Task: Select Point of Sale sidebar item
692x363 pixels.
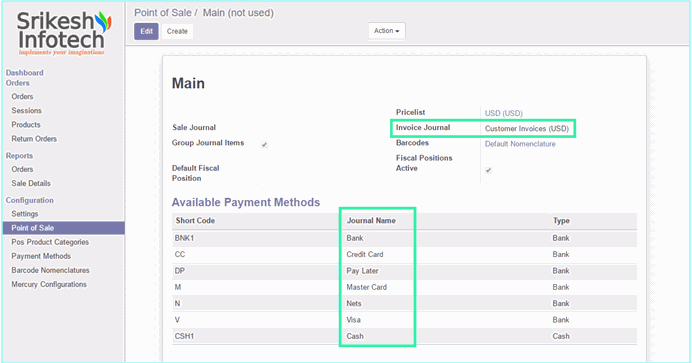Action: click(64, 228)
